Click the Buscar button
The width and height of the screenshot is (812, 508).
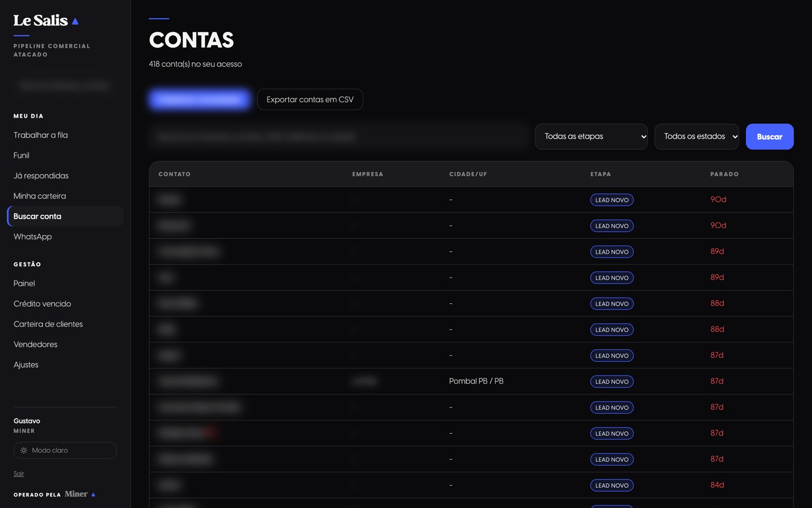point(769,137)
